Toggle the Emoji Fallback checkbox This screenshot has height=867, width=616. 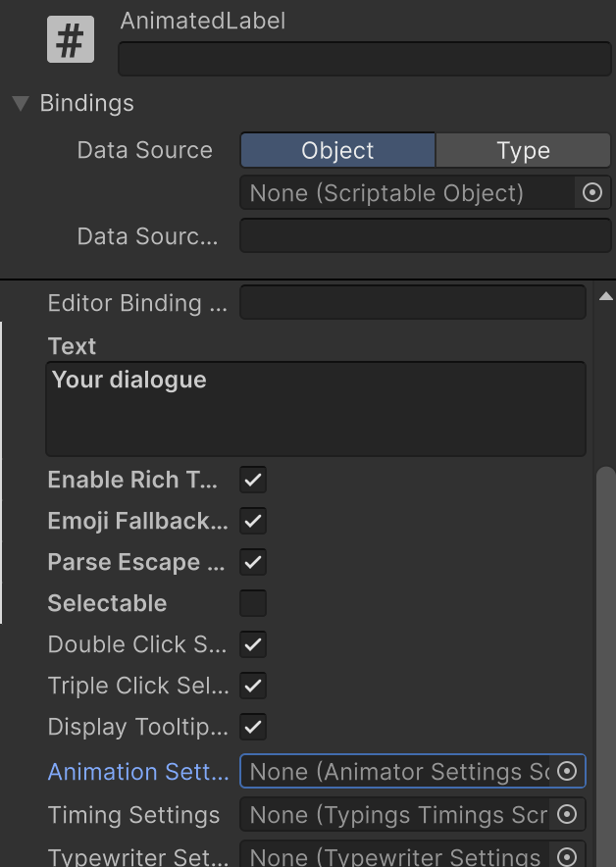(x=253, y=521)
